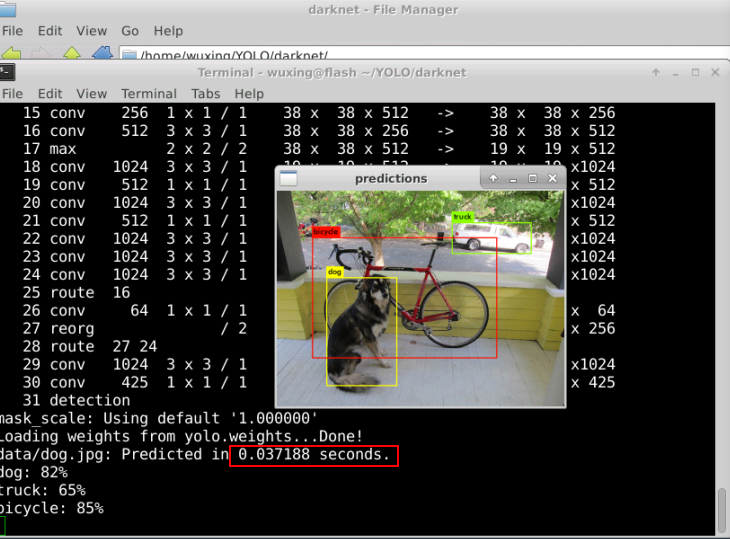Viewport: 730px width, 539px height.
Task: Go to home folder icon in File Manager
Action: pyautogui.click(x=102, y=53)
